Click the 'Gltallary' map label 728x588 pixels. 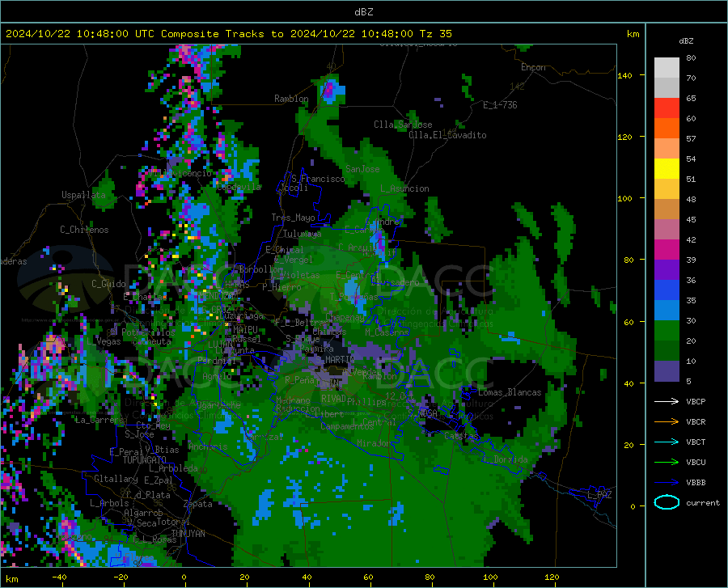click(x=116, y=479)
